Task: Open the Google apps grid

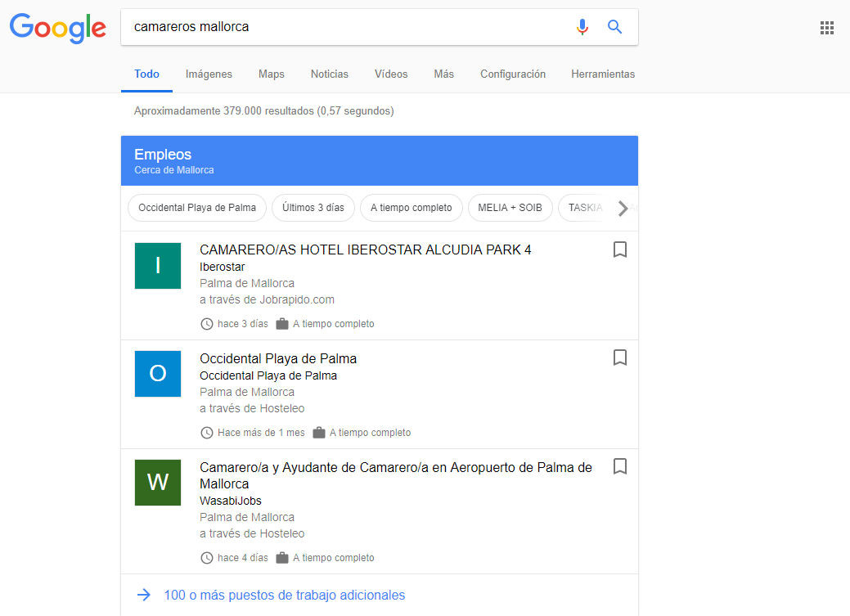Action: pos(826,28)
